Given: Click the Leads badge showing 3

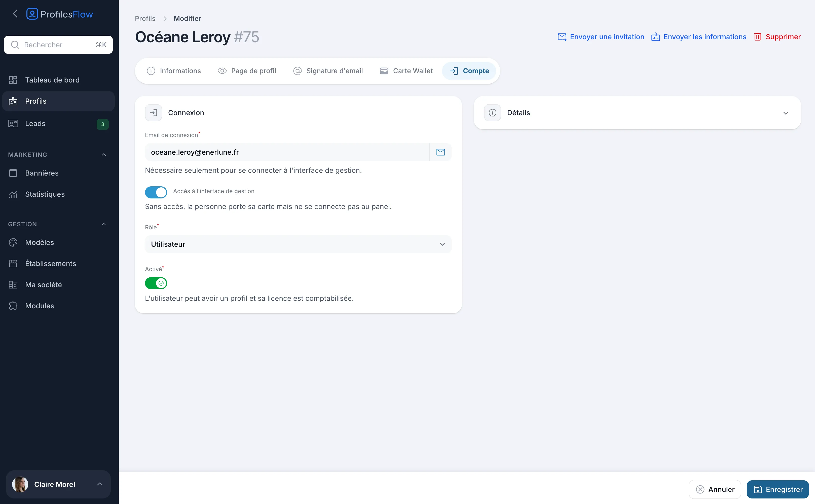Looking at the screenshot, I should [x=102, y=124].
